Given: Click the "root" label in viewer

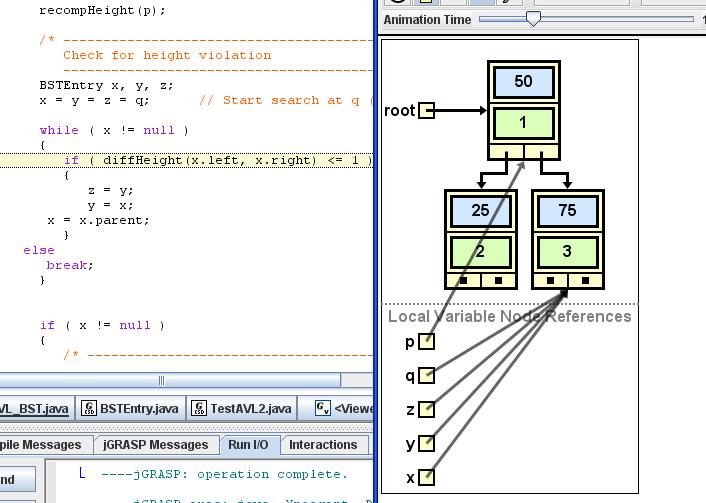Looking at the screenshot, I should point(399,111).
